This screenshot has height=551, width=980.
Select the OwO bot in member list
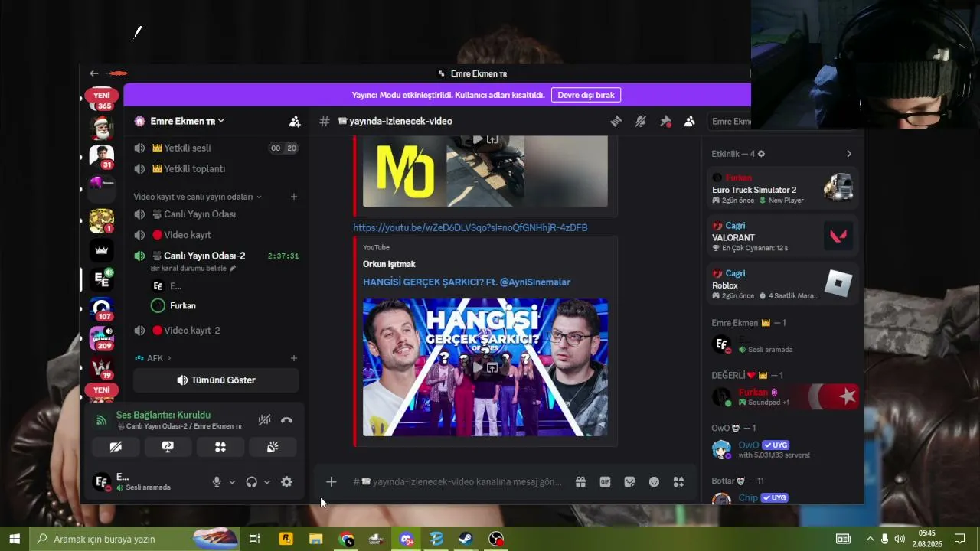coord(782,449)
